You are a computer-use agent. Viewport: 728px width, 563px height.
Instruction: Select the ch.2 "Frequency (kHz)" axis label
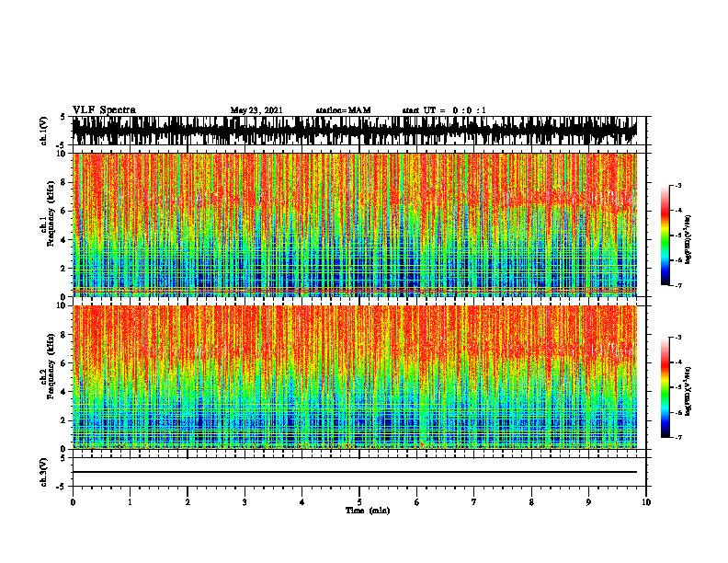51,366
